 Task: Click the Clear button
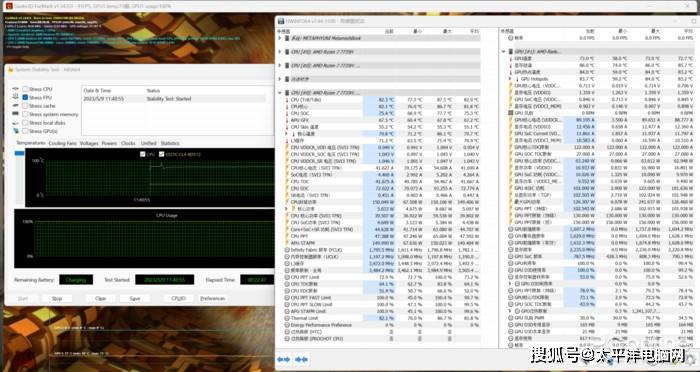tap(101, 298)
